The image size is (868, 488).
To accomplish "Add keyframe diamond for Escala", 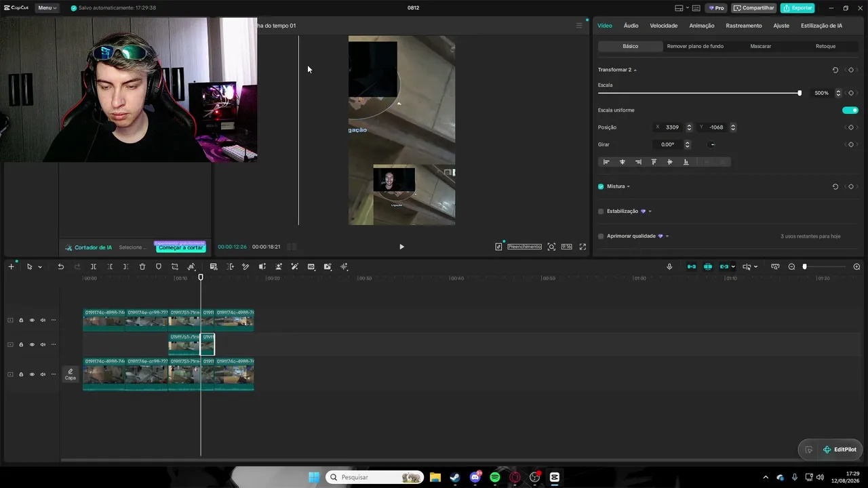I will tap(851, 93).
